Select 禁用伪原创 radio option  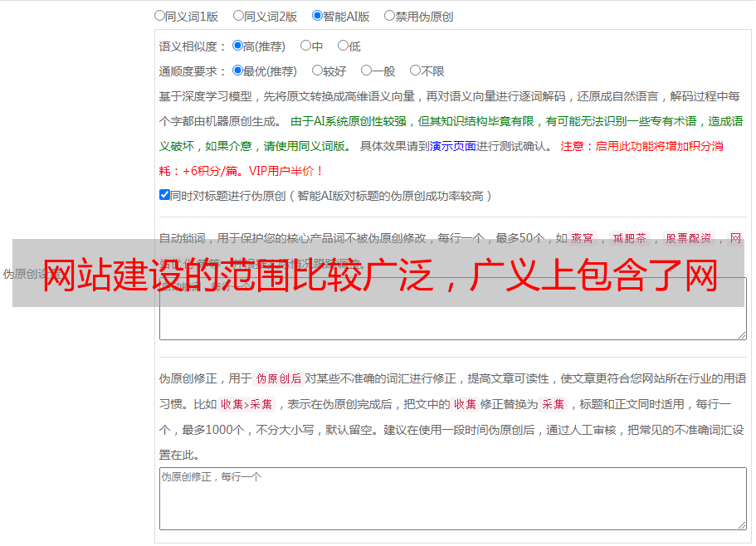click(389, 16)
